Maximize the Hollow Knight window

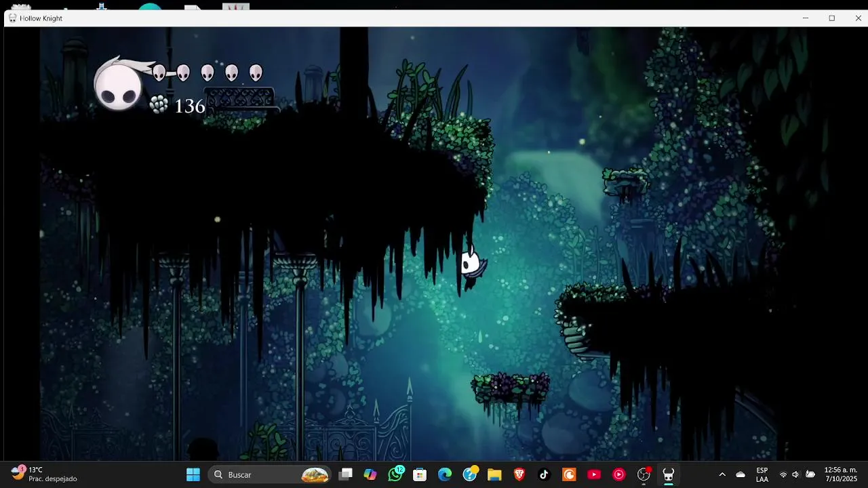(x=832, y=18)
